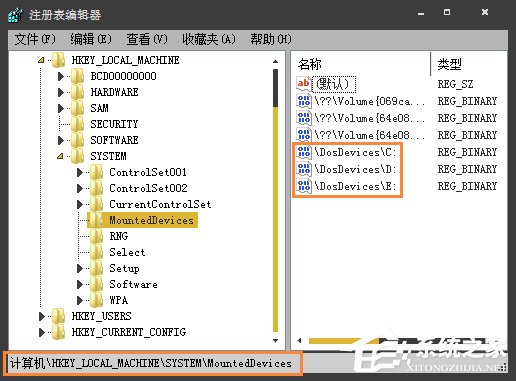This screenshot has height=381, width=516.
Task: Click the \DosDevices\D: binary value icon
Action: point(304,169)
